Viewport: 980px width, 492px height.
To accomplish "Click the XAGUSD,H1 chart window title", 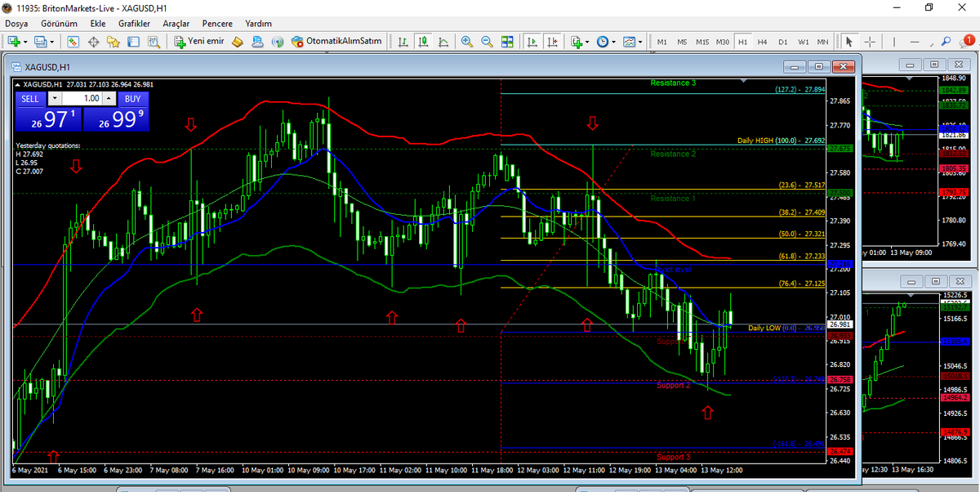I will 47,67.
